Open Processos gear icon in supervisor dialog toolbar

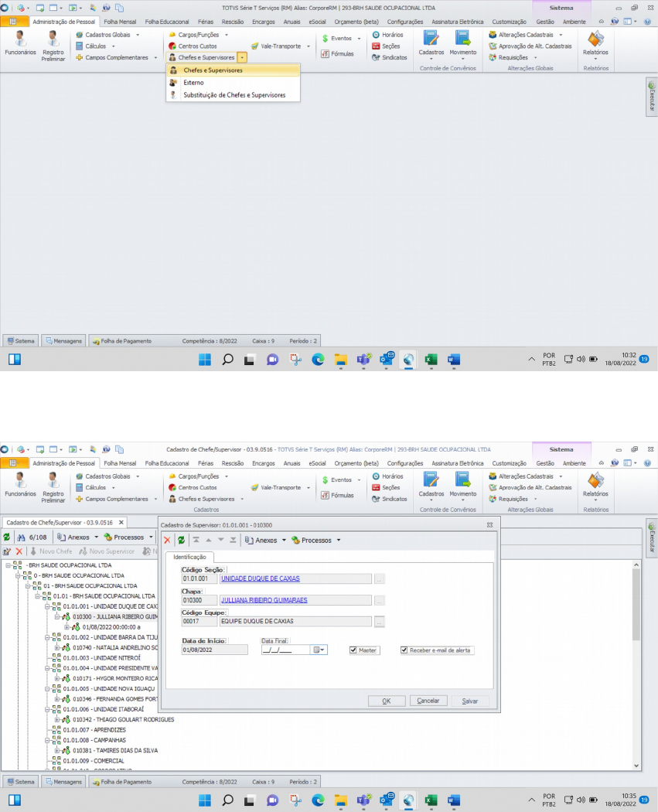click(x=295, y=541)
